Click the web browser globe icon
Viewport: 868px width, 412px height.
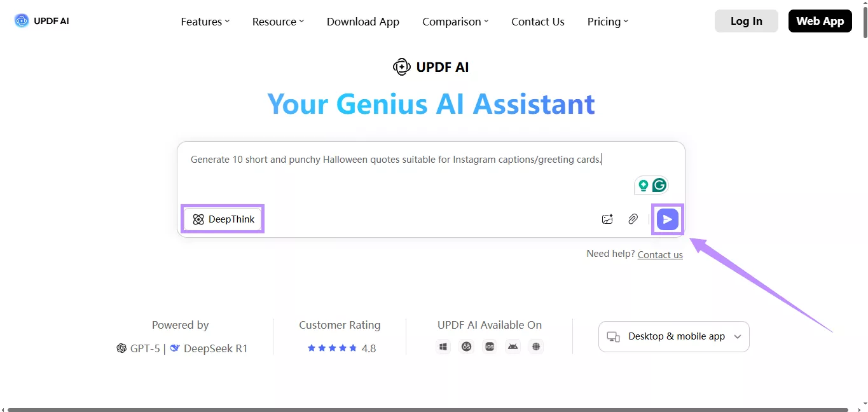click(x=536, y=347)
